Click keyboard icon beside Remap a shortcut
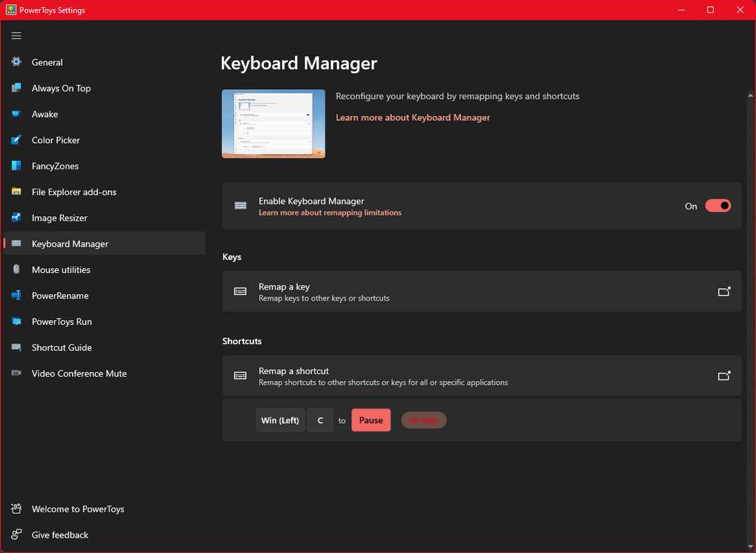Viewport: 756px width, 553px height. click(240, 375)
